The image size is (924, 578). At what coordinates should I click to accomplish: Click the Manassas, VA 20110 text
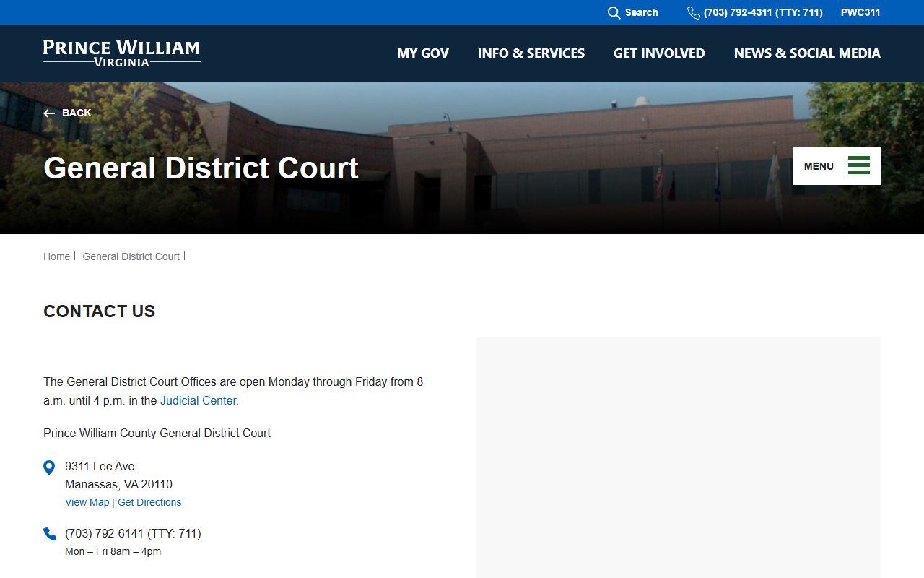click(118, 484)
